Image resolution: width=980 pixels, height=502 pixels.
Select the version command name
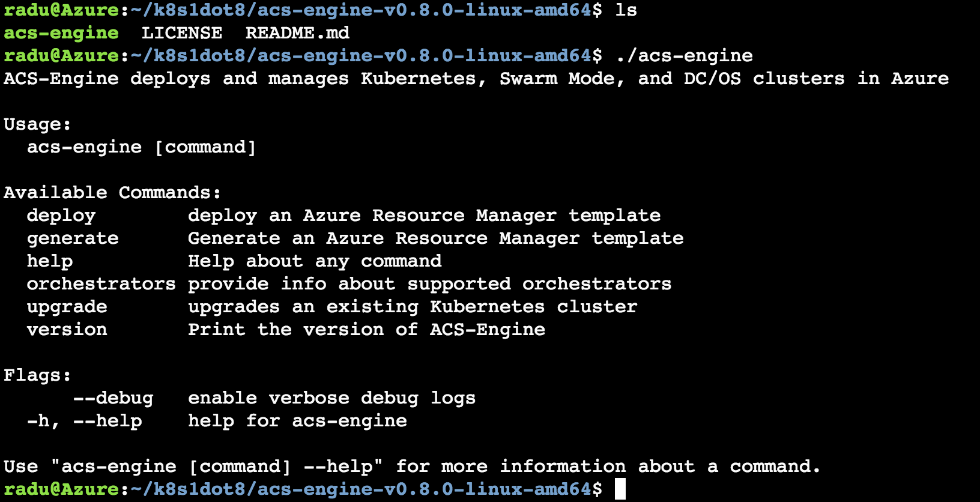click(67, 330)
